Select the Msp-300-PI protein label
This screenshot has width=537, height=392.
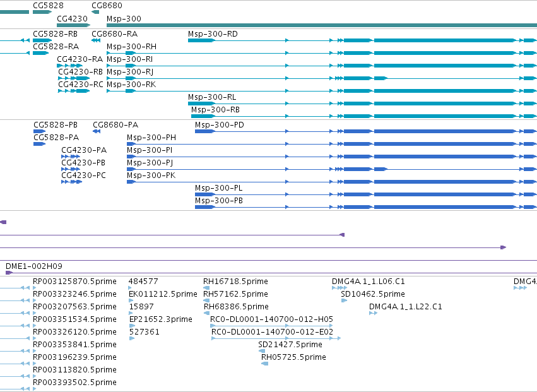tap(150, 150)
